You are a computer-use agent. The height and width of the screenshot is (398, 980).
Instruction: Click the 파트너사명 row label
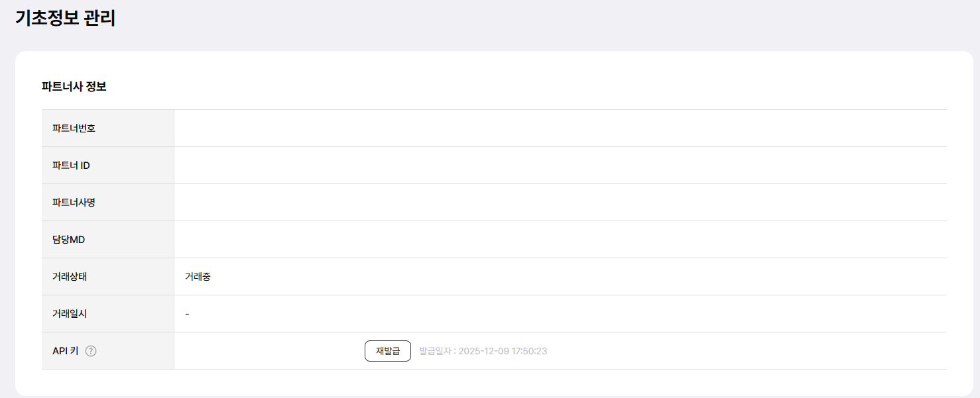74,203
